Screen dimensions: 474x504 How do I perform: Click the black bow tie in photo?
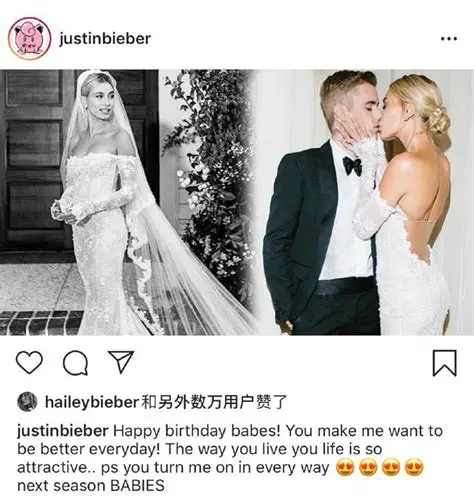(x=353, y=165)
